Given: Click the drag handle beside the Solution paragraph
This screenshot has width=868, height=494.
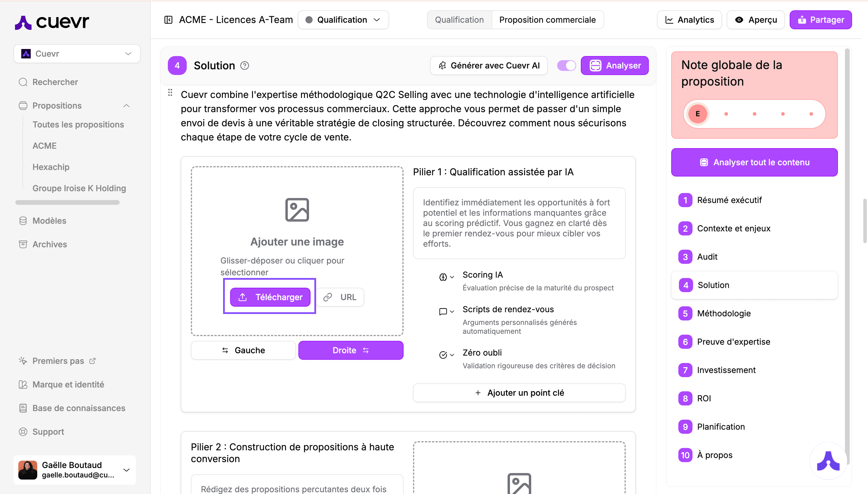Looking at the screenshot, I should click(170, 93).
